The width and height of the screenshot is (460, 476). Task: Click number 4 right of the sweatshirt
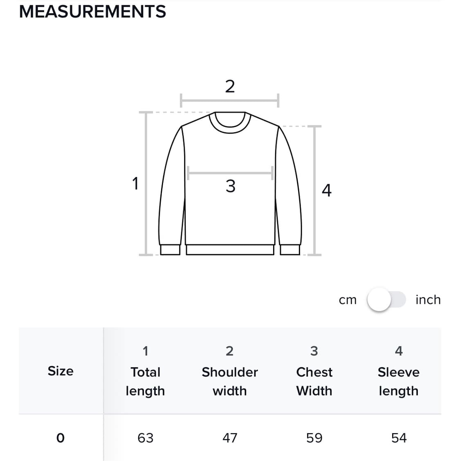pyautogui.click(x=326, y=190)
